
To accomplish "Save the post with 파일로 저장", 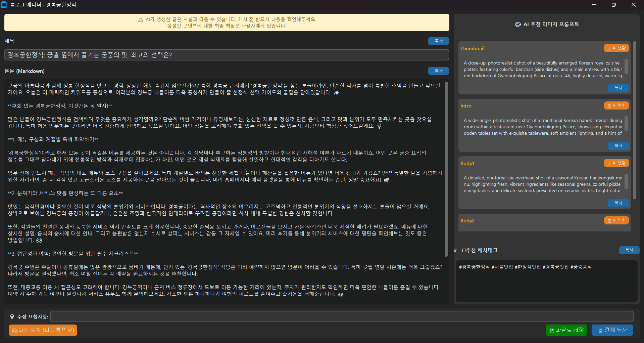I will [x=566, y=330].
